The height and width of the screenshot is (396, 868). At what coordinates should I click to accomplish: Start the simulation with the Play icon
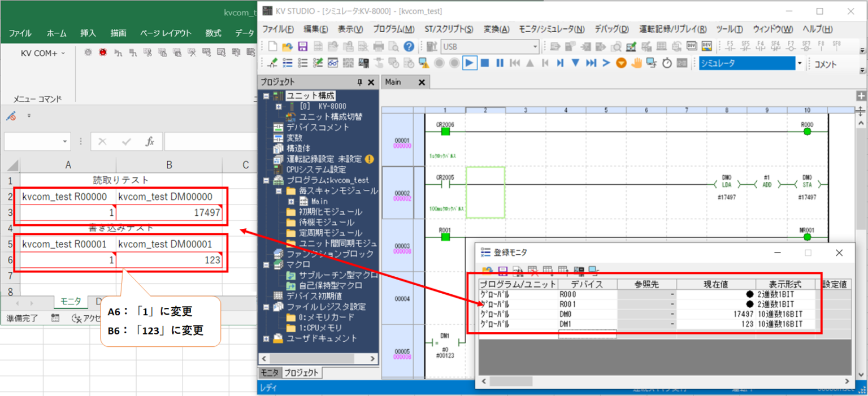pyautogui.click(x=470, y=63)
